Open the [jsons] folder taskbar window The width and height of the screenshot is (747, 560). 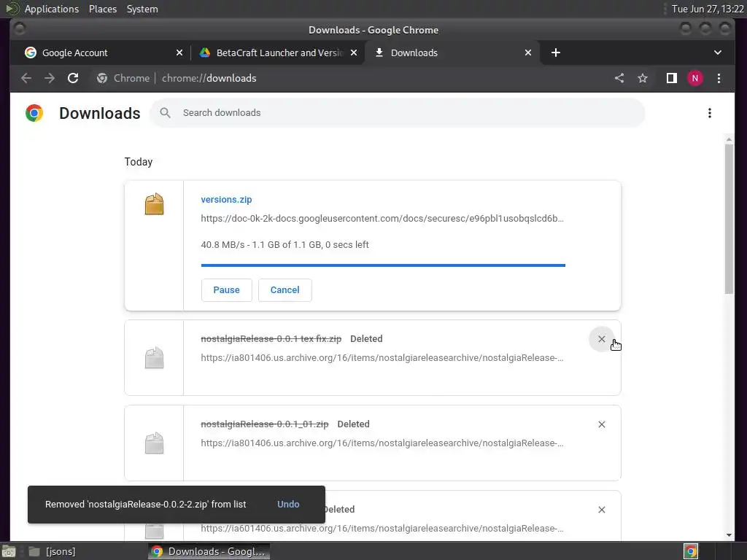point(52,551)
